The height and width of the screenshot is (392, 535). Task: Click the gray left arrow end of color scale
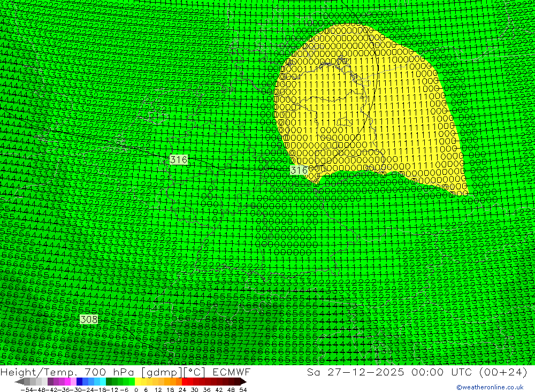click(19, 381)
